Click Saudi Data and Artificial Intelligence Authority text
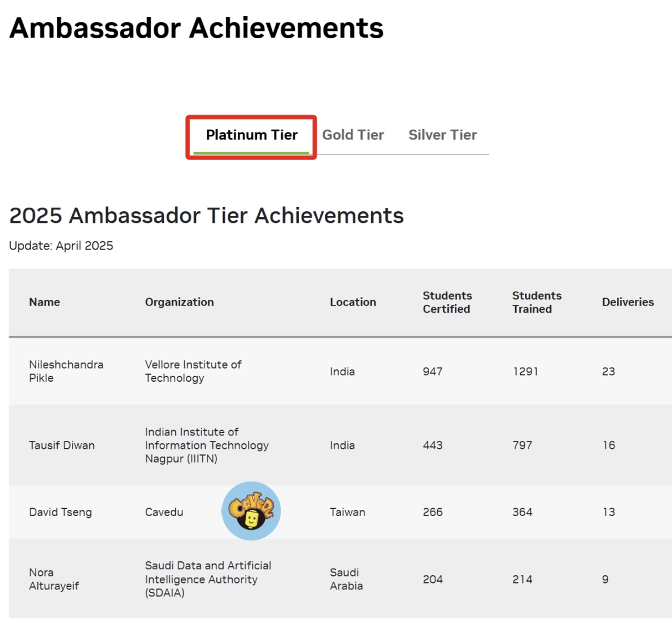 tap(208, 579)
